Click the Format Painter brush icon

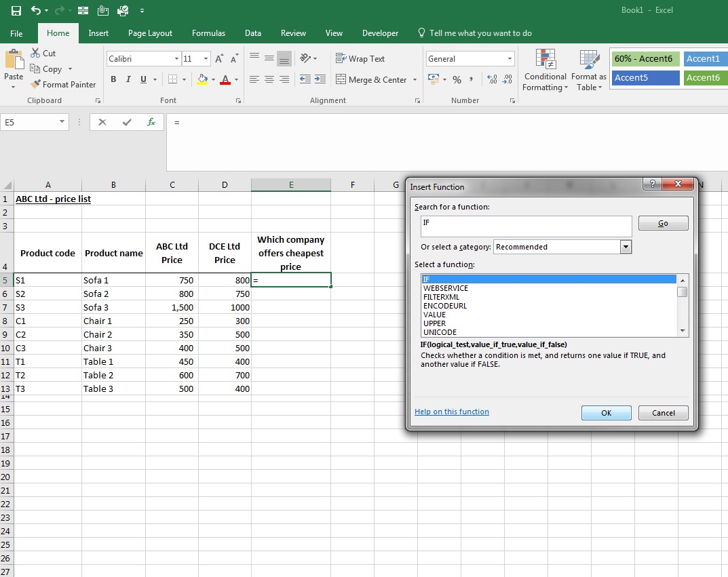(35, 85)
